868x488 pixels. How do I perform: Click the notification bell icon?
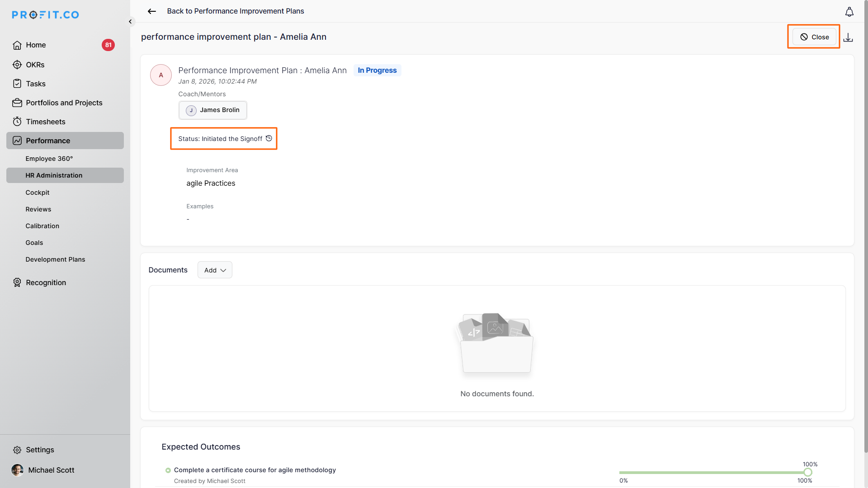coord(849,12)
